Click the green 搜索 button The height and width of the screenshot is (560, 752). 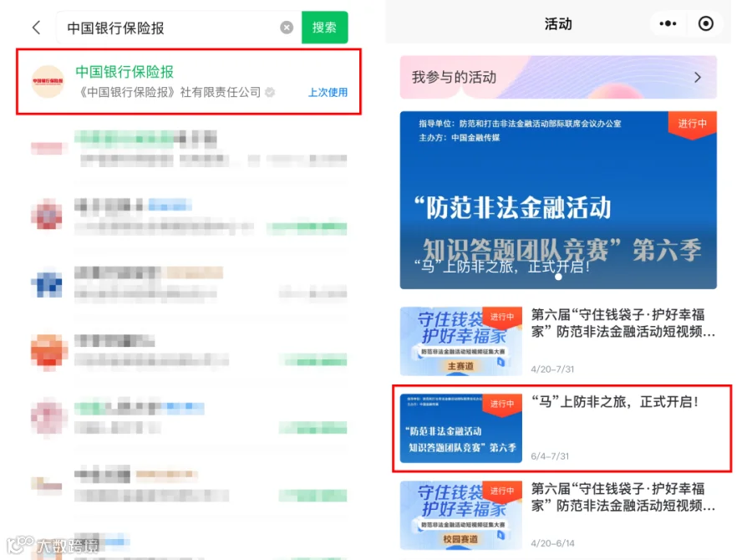(x=325, y=28)
